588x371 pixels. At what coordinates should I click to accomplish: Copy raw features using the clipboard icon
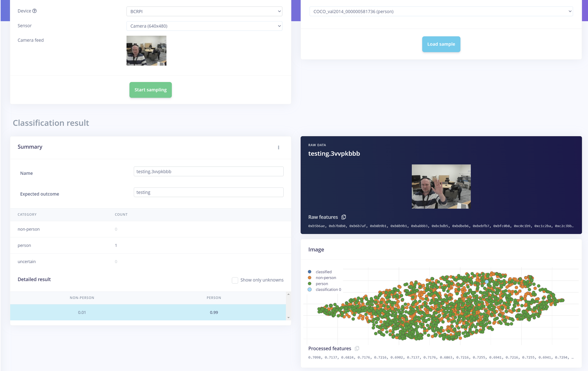tap(343, 217)
